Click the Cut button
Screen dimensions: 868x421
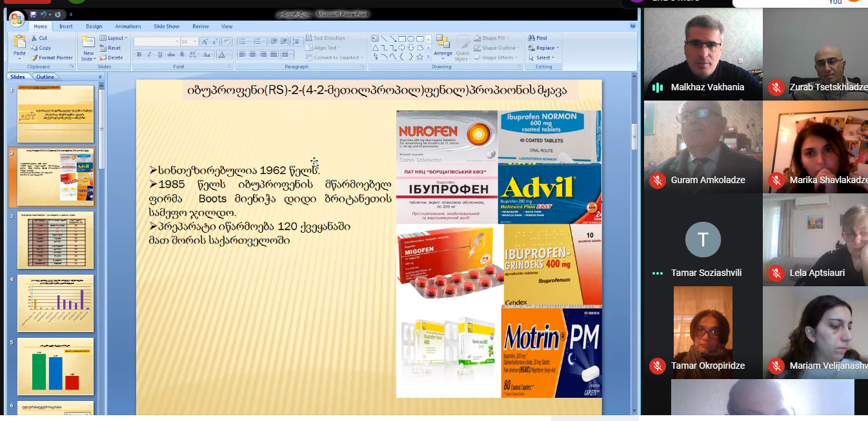point(39,38)
